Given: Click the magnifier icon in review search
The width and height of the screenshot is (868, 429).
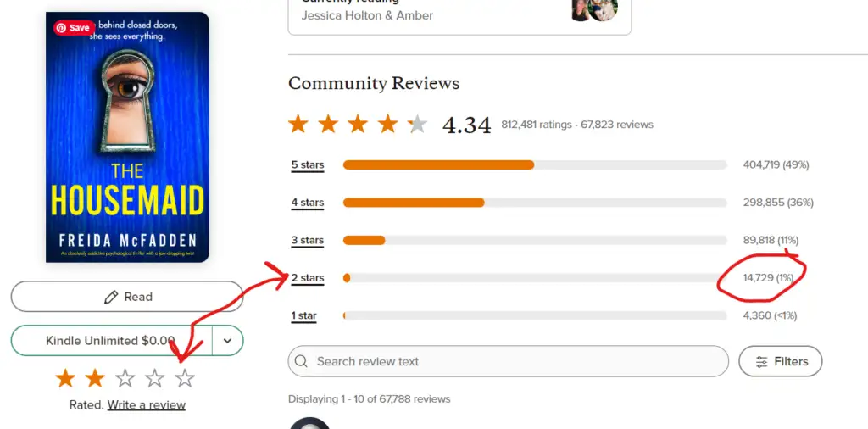Looking at the screenshot, I should [x=301, y=361].
